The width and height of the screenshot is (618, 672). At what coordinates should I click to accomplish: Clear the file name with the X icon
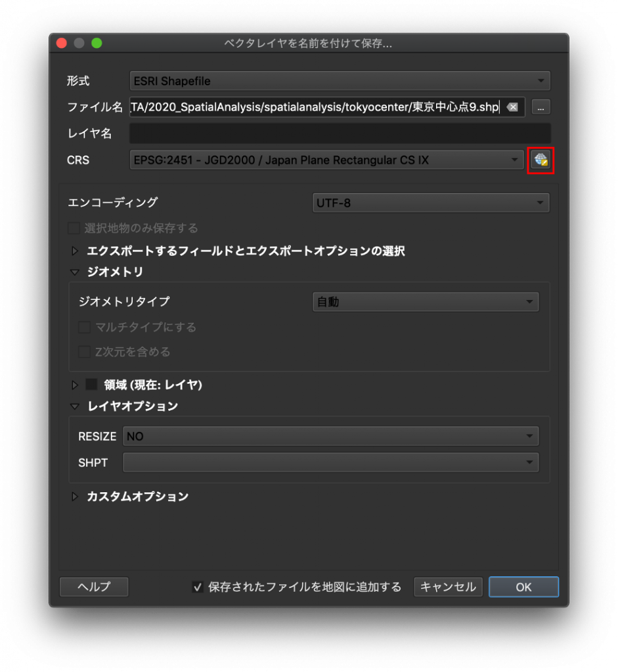coord(512,107)
